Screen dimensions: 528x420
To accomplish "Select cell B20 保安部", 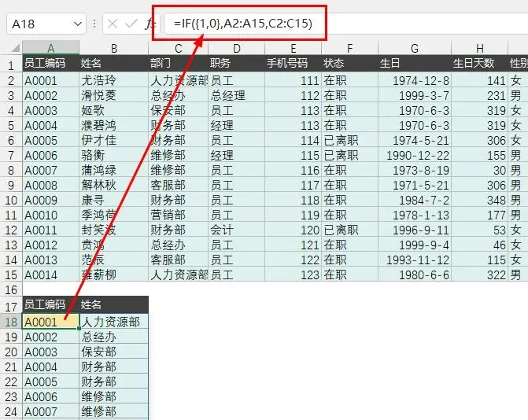I will [x=114, y=352].
